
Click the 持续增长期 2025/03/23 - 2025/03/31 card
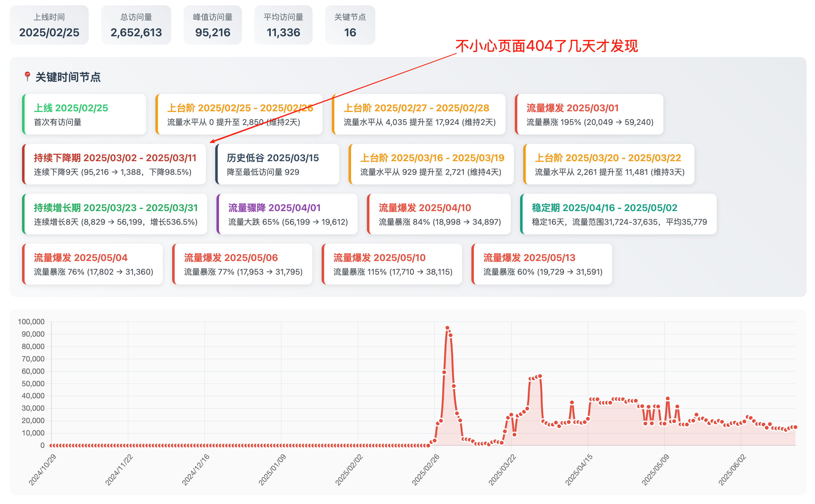tap(115, 214)
